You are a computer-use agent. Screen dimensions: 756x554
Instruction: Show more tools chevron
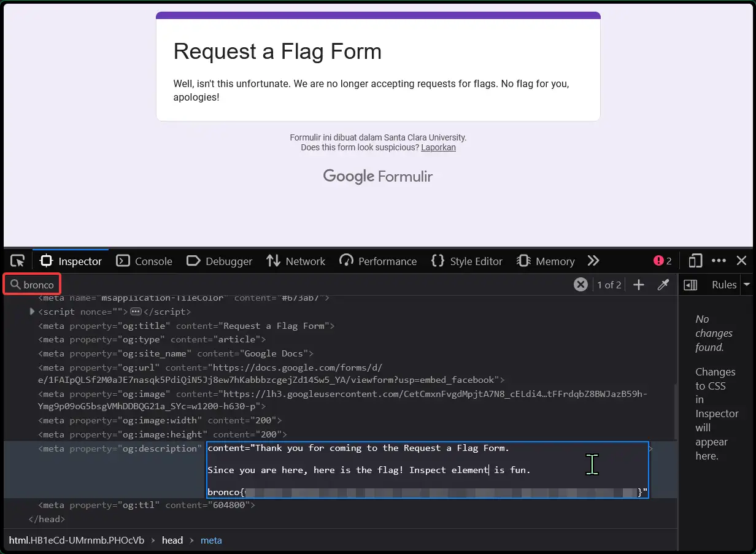593,261
